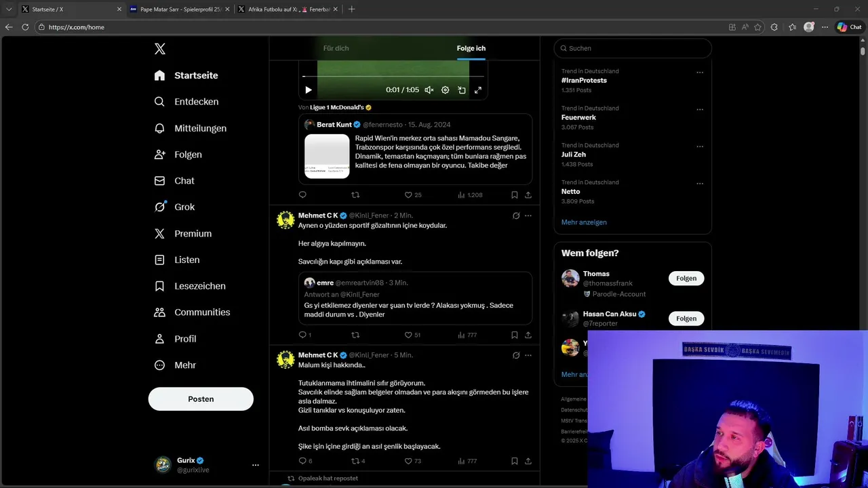Viewport: 868px width, 488px height.
Task: Open Chat in sidebar
Action: [174, 181]
